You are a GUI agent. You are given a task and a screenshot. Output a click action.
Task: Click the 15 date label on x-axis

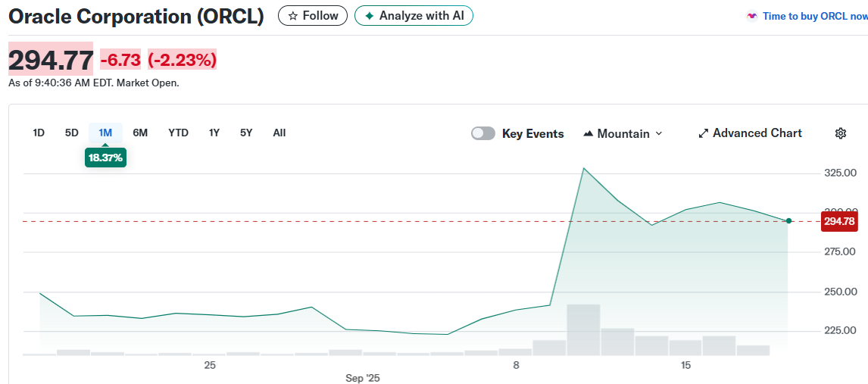(686, 365)
